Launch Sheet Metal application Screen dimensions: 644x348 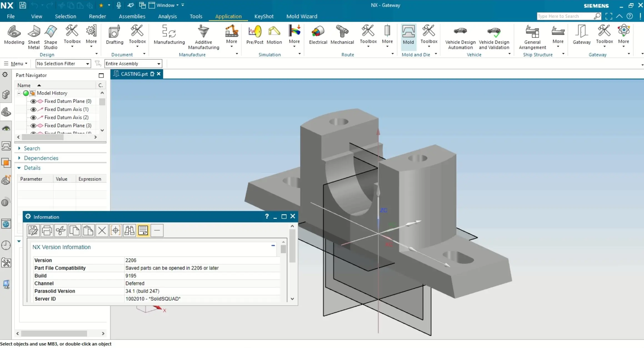(34, 37)
